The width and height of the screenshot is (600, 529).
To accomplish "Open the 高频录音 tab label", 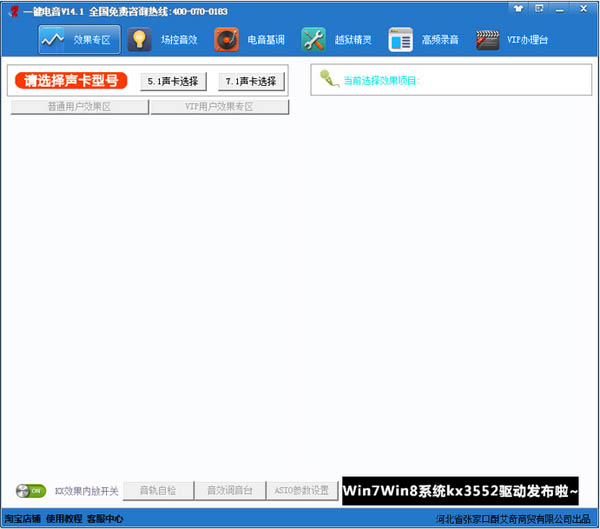I will click(x=440, y=39).
